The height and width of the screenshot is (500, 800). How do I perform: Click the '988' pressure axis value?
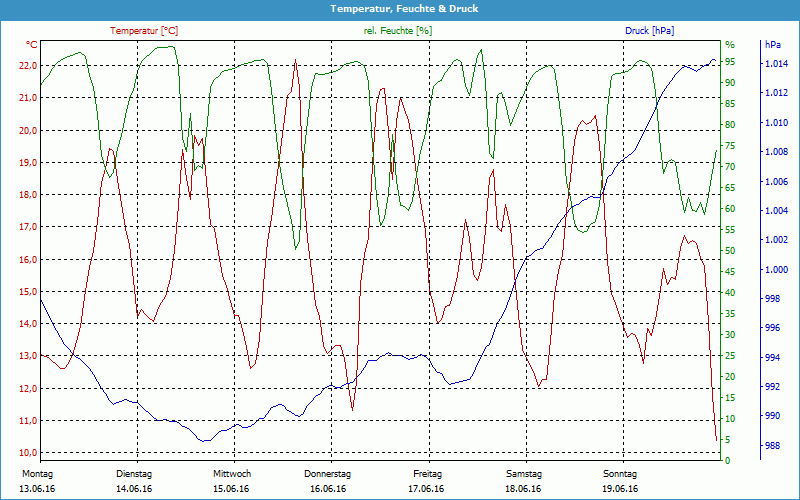click(771, 445)
